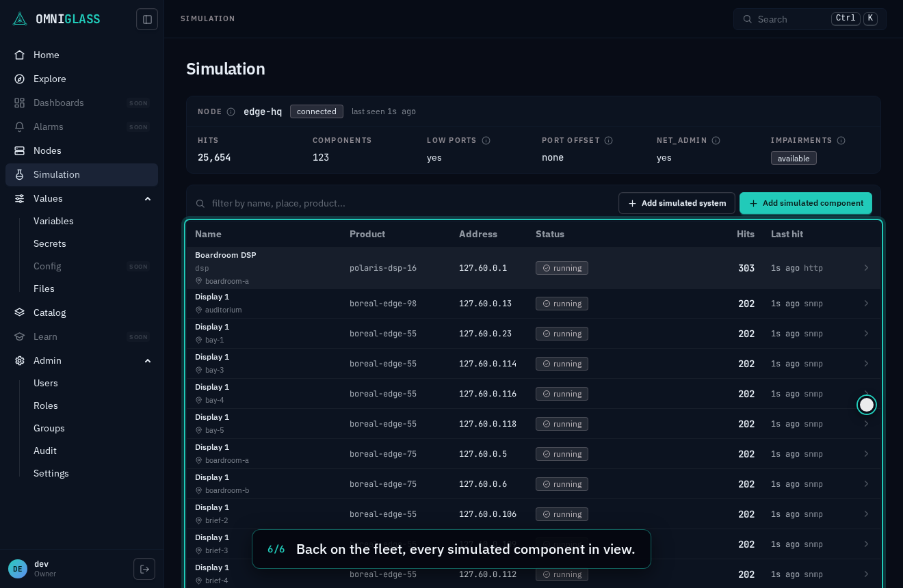
Task: Click the boardroom-a location under Boardroom DSP
Action: pyautogui.click(x=222, y=281)
